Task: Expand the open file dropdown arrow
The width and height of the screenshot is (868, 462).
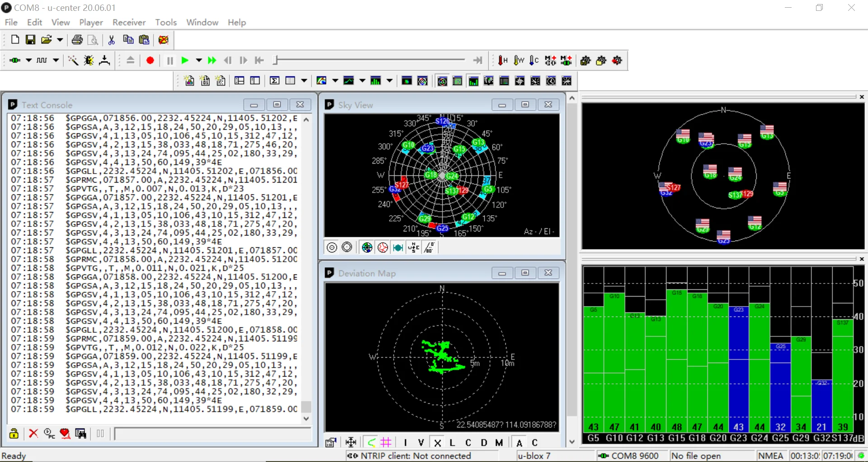Action: point(60,40)
